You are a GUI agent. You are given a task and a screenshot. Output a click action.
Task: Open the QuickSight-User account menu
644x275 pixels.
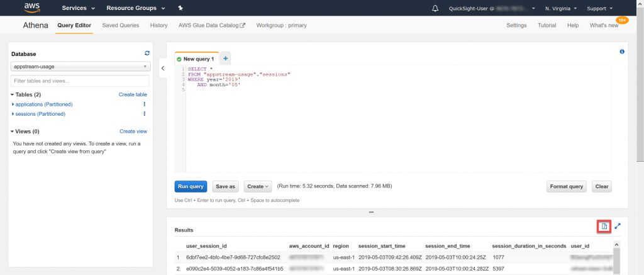point(492,8)
